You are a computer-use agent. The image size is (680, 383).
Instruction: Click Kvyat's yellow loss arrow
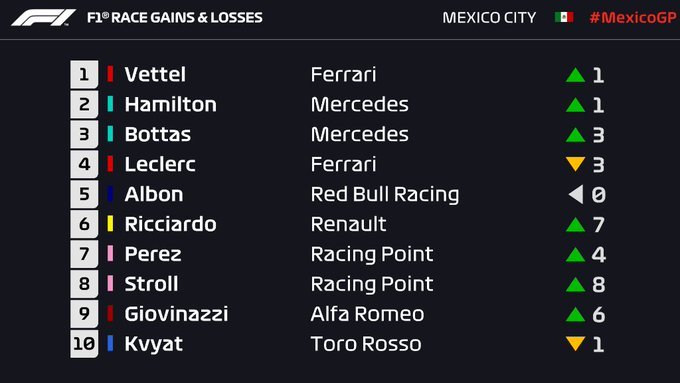point(575,344)
